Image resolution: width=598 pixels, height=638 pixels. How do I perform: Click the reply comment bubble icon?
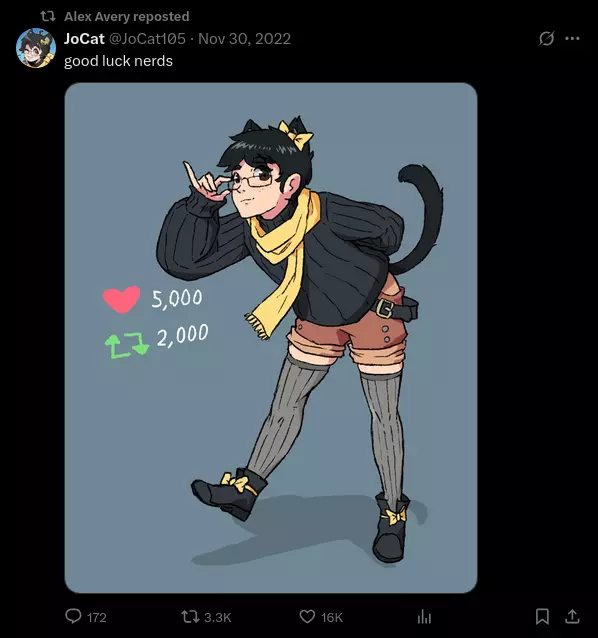(74, 616)
